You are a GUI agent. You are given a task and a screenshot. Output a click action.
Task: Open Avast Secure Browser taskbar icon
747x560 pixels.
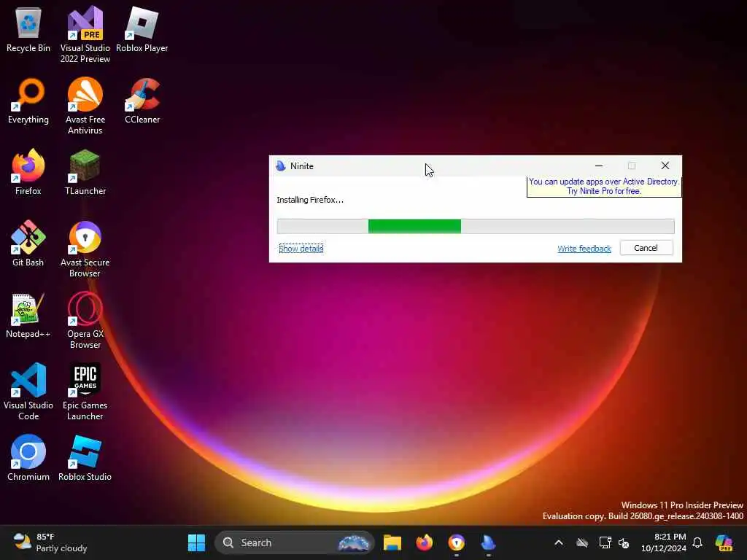457,542
